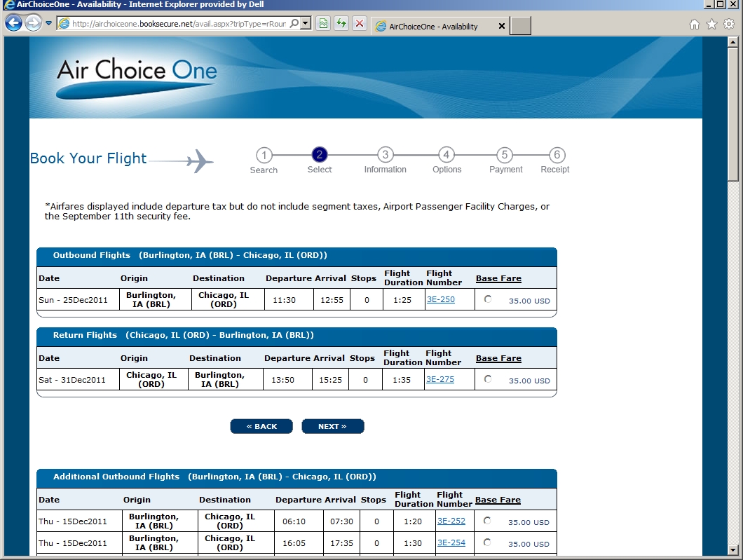Click step 6 Receipt circle
743x560 pixels.
point(557,154)
